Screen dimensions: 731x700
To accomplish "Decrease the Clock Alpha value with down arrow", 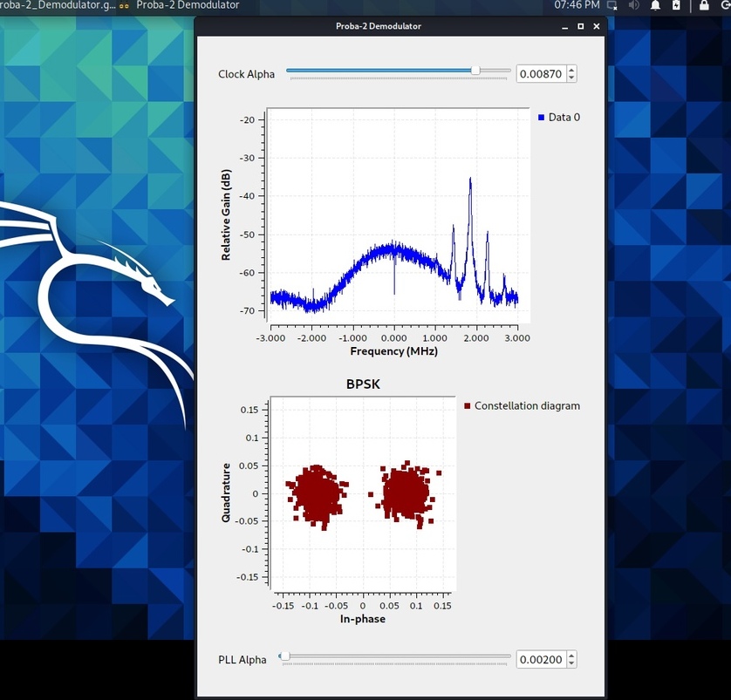I will 571,78.
